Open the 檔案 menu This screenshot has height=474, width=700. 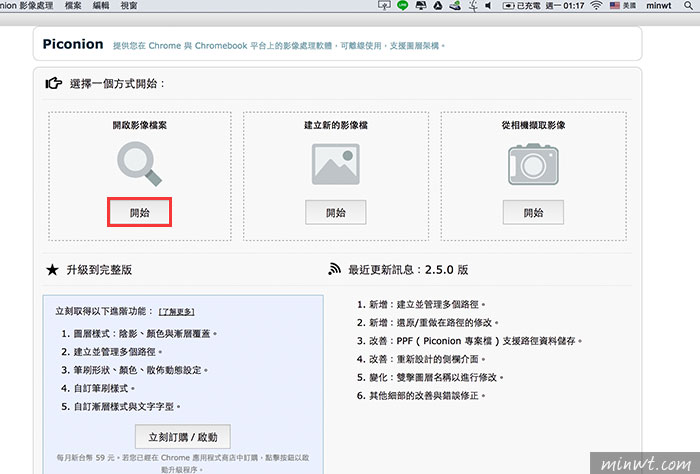[73, 6]
